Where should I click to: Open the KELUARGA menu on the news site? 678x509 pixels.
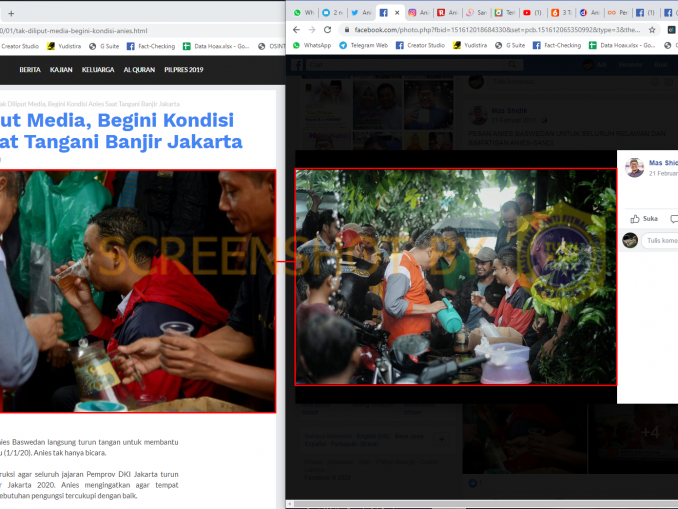click(x=98, y=70)
